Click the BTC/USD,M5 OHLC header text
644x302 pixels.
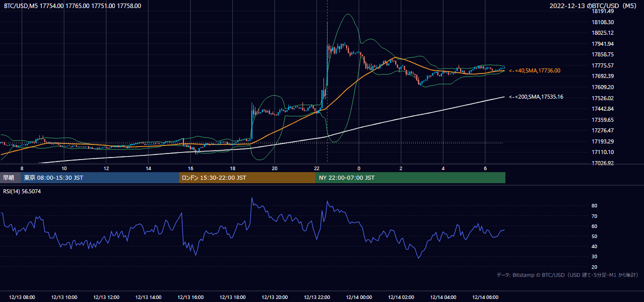(x=73, y=6)
